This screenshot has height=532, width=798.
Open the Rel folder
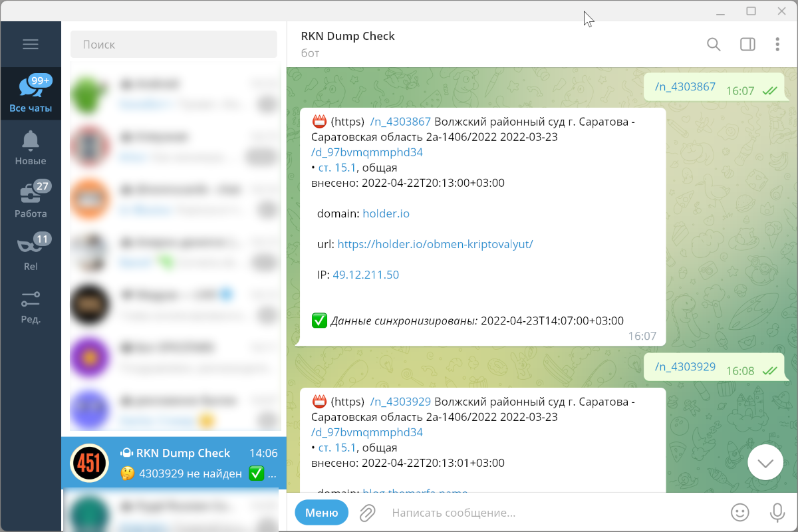pyautogui.click(x=31, y=252)
